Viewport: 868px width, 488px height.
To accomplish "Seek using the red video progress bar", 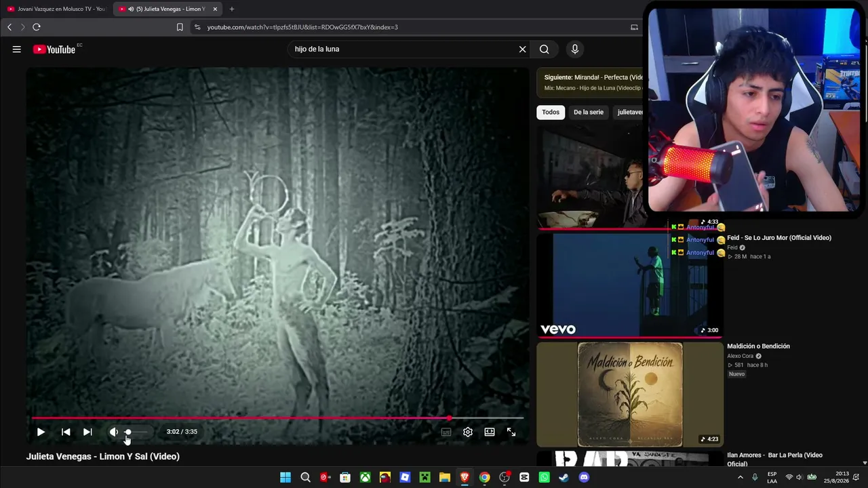I will pos(278,418).
